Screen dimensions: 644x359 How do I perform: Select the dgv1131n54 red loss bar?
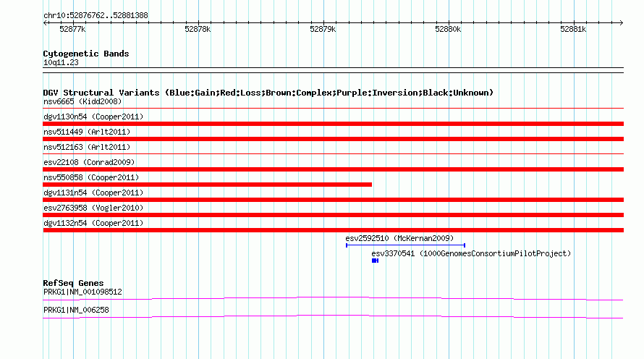tap(333, 200)
